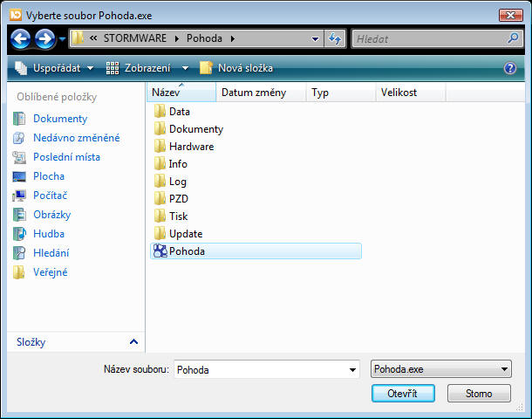
Task: Expand arrow after STORMWARE breadcrumb
Action: click(177, 38)
